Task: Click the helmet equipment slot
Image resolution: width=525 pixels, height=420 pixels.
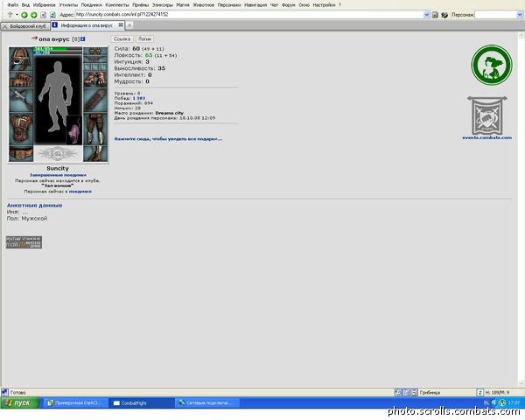Action: click(21, 59)
